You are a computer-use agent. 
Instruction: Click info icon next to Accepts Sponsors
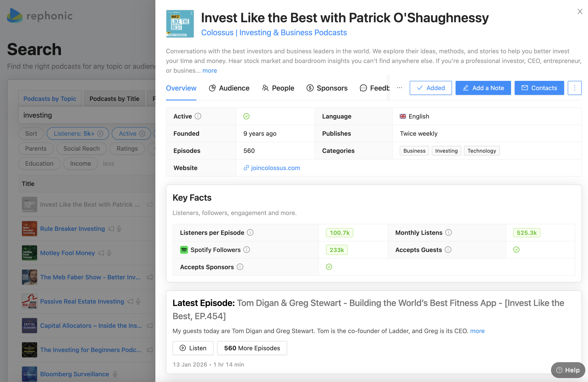tap(240, 267)
